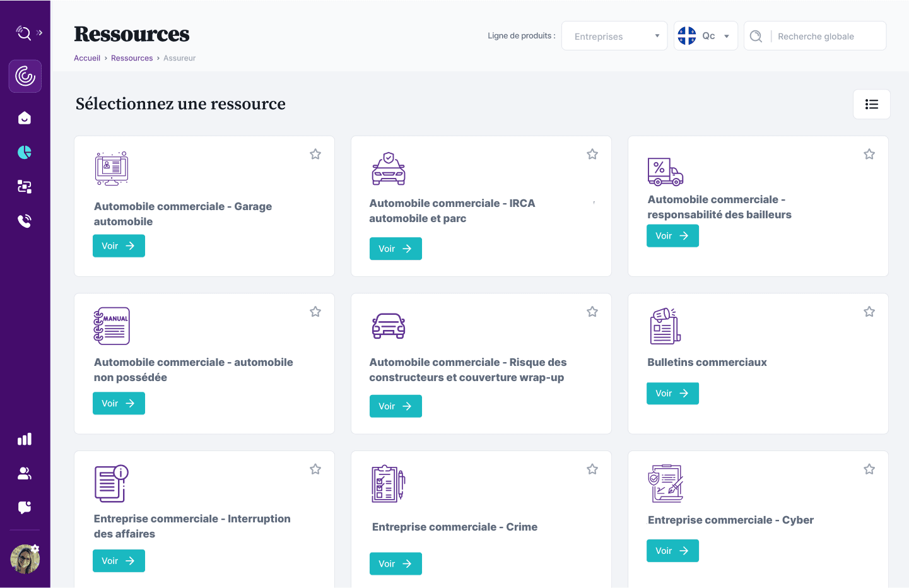909x588 pixels.
Task: Star the Entreprise commerciale - Crime card
Action: pos(592,469)
